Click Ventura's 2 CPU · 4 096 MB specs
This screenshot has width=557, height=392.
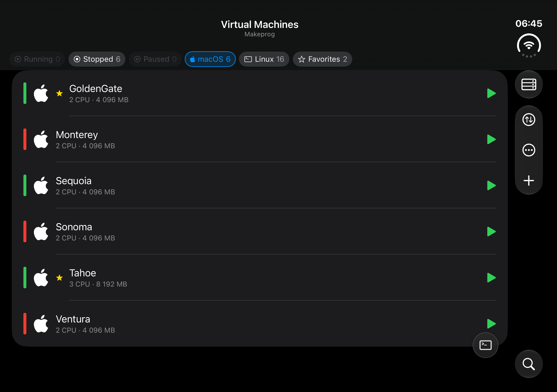[x=85, y=330]
